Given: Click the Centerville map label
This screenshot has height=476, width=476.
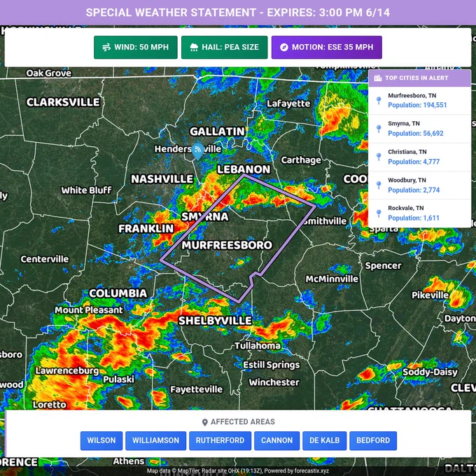Looking at the screenshot, I should [45, 259].
